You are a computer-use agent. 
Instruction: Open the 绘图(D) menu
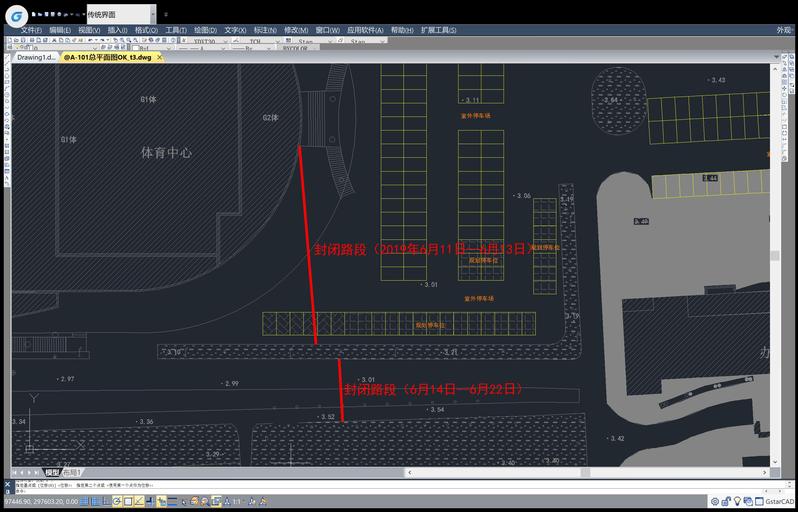click(x=204, y=30)
